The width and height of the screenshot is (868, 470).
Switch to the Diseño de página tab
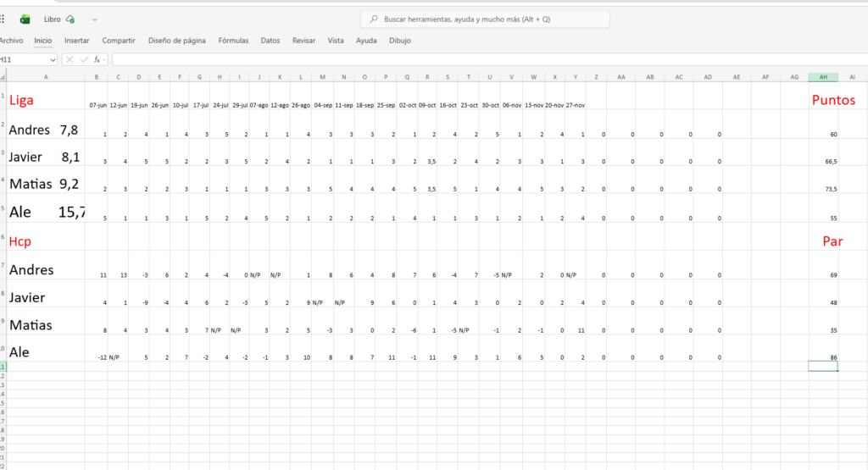pos(177,40)
